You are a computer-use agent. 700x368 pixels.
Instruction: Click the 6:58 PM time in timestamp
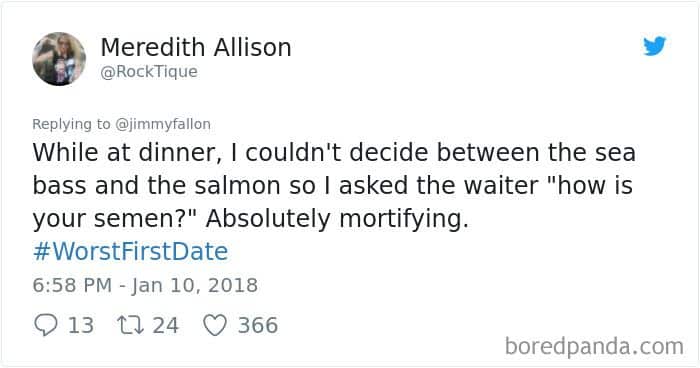(72, 285)
